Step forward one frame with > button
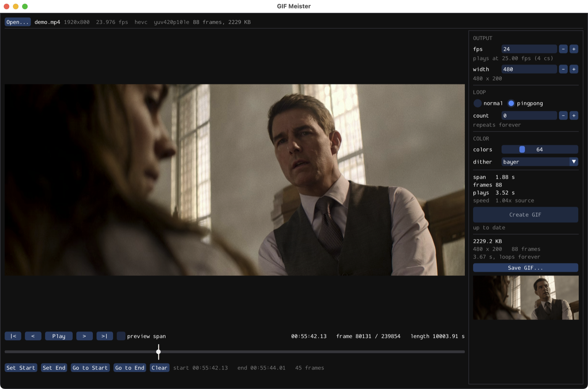 click(84, 336)
